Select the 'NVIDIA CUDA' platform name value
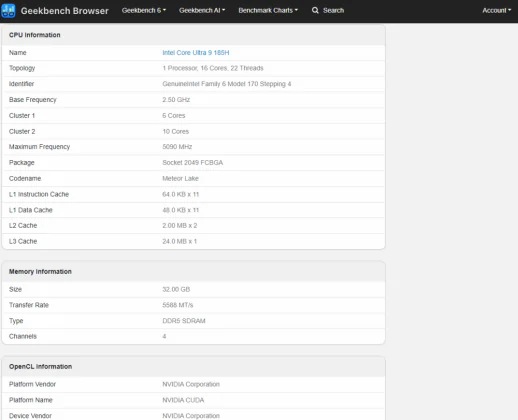Screen dimensions: 518x420 coord(183,400)
